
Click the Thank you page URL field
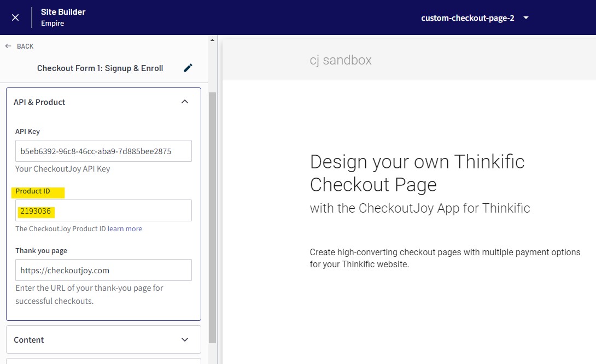[x=103, y=270]
